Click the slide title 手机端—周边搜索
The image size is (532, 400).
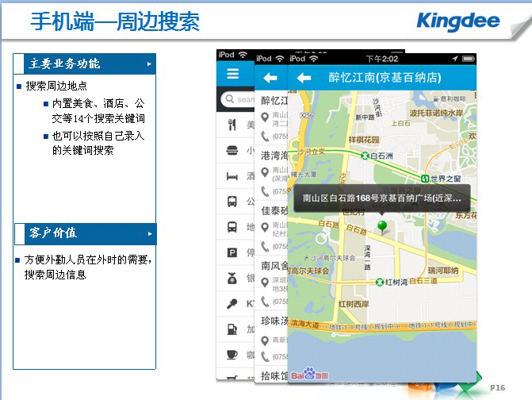115,21
